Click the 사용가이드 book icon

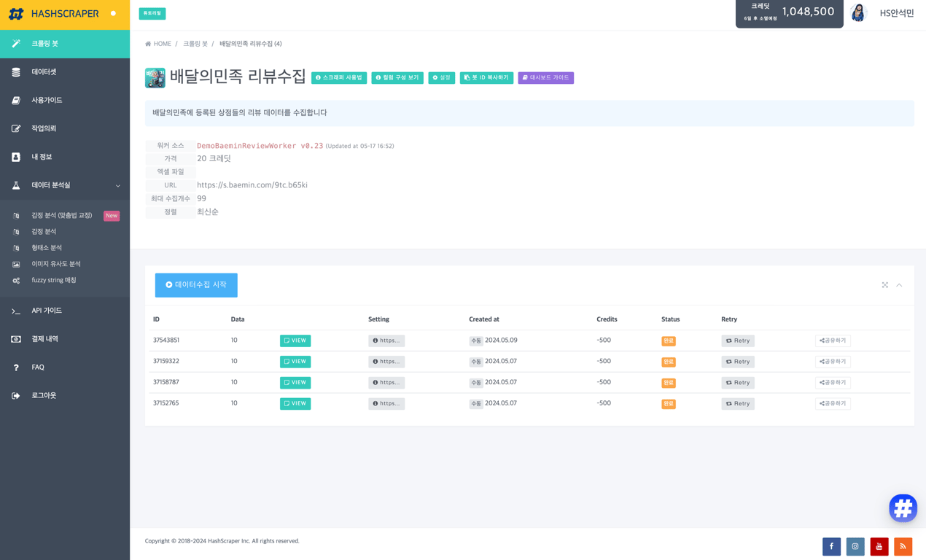(x=16, y=101)
